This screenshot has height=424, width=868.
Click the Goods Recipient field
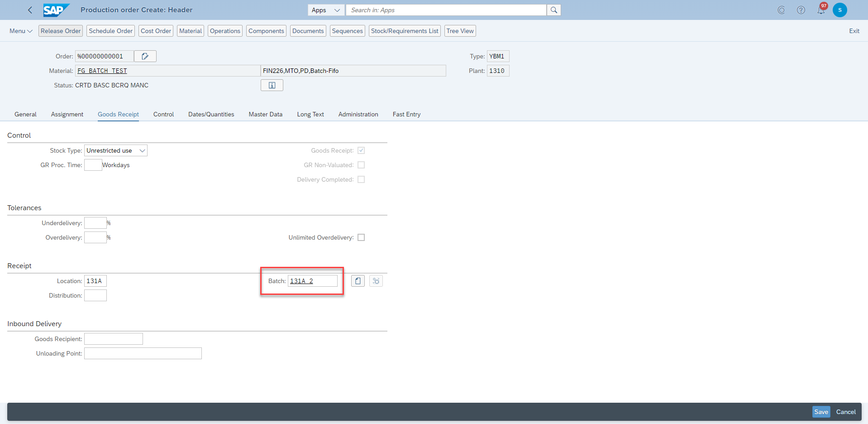114,339
